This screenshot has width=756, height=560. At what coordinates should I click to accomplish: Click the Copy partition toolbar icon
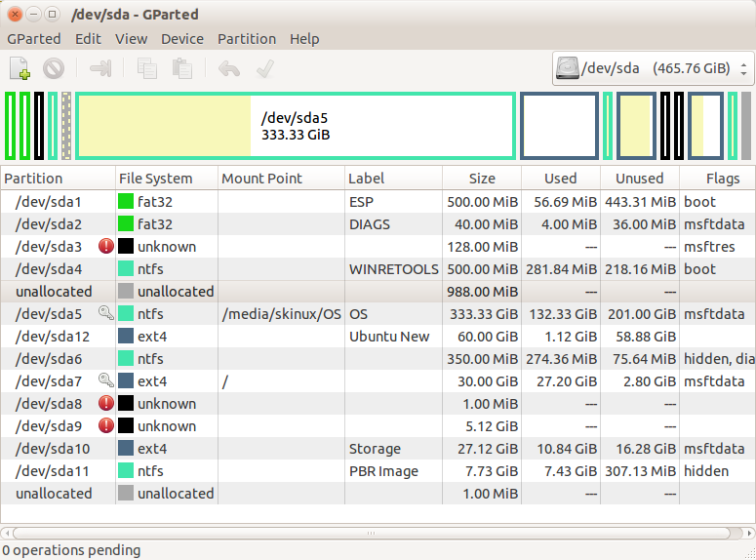[x=147, y=69]
